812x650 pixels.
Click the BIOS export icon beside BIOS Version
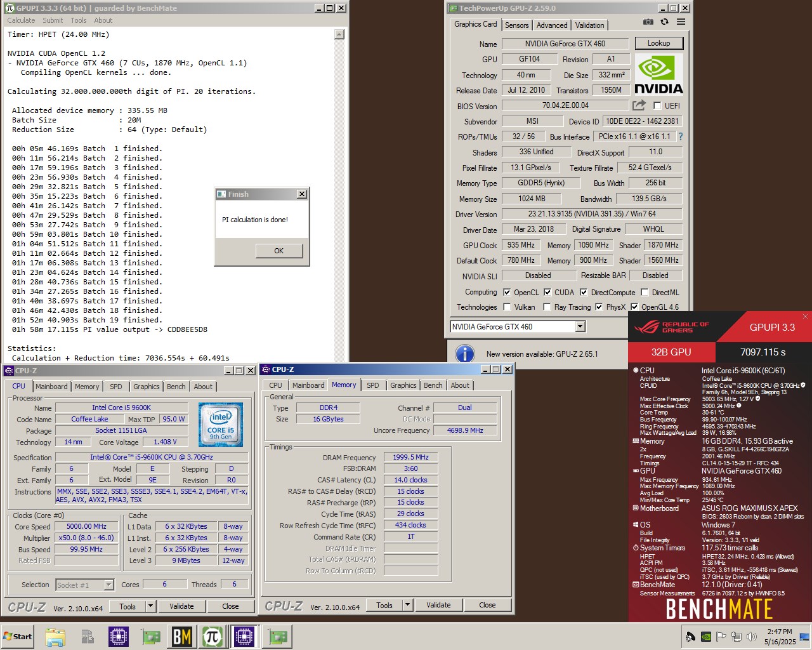pyautogui.click(x=639, y=105)
